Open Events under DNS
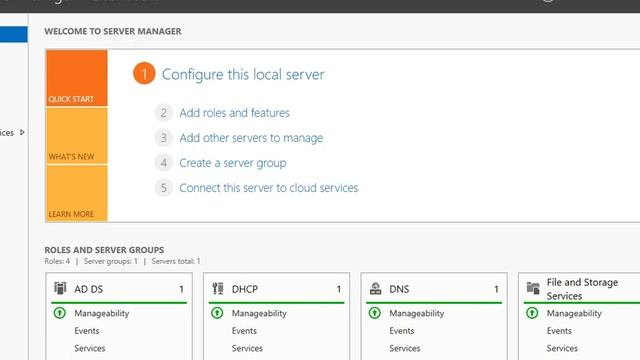The height and width of the screenshot is (360, 640). pyautogui.click(x=402, y=331)
